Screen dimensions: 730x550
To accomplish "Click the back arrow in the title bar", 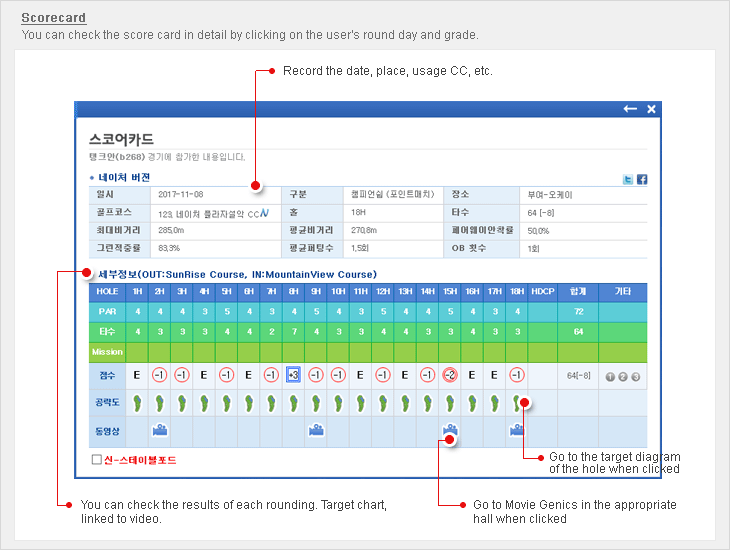I will 630,109.
